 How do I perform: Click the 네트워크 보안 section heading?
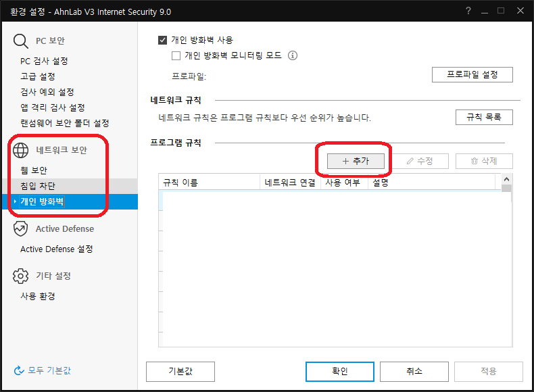point(62,150)
